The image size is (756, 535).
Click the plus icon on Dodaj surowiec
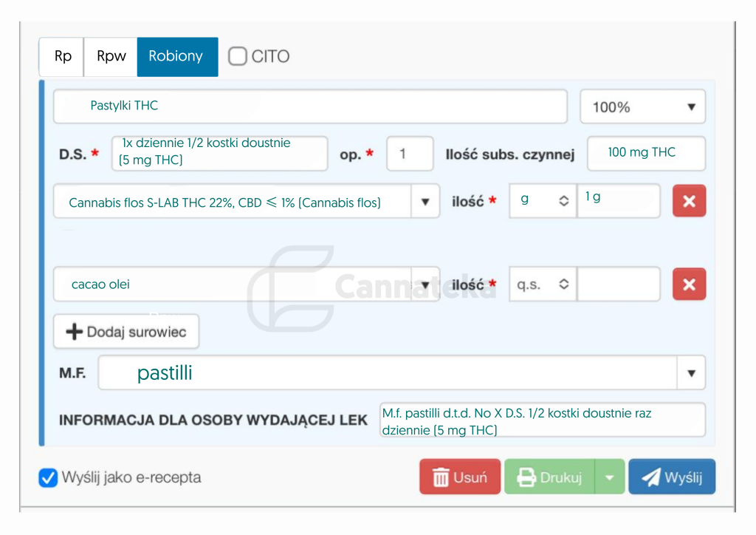tap(74, 331)
